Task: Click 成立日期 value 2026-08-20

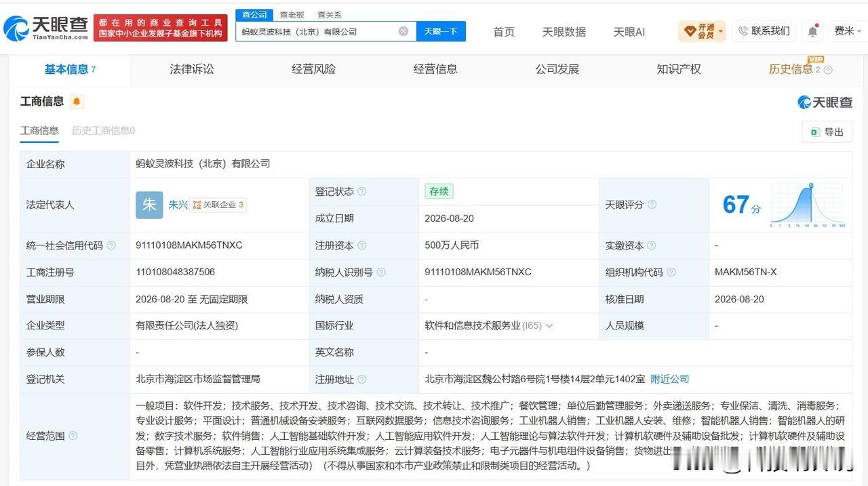Action: [x=449, y=218]
